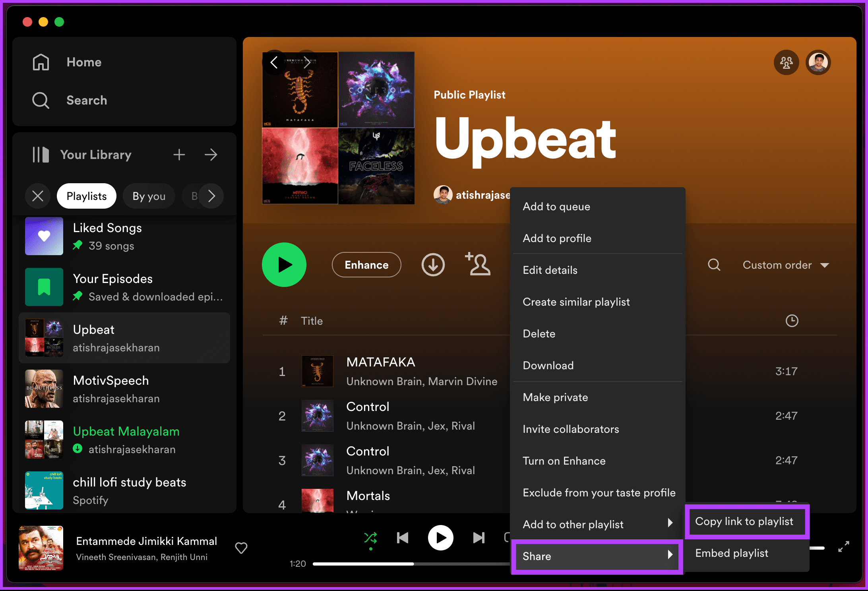Adjust the volume slider
Screen dimensions: 868x591
pos(817,548)
